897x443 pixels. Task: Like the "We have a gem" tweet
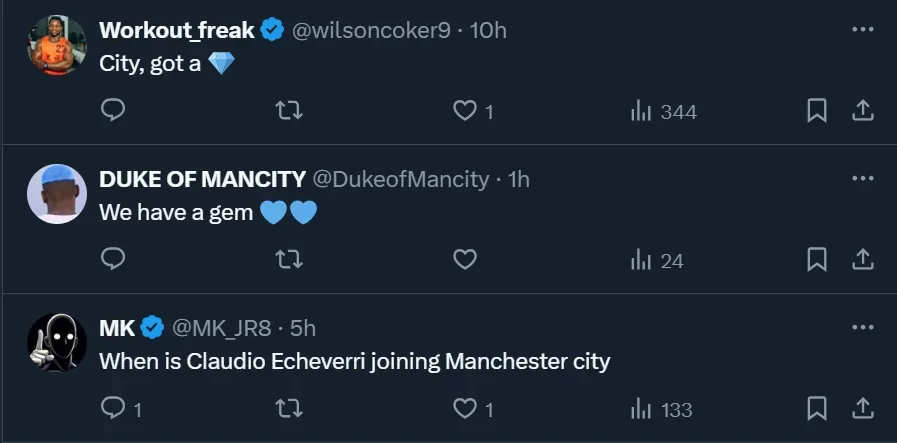click(465, 260)
